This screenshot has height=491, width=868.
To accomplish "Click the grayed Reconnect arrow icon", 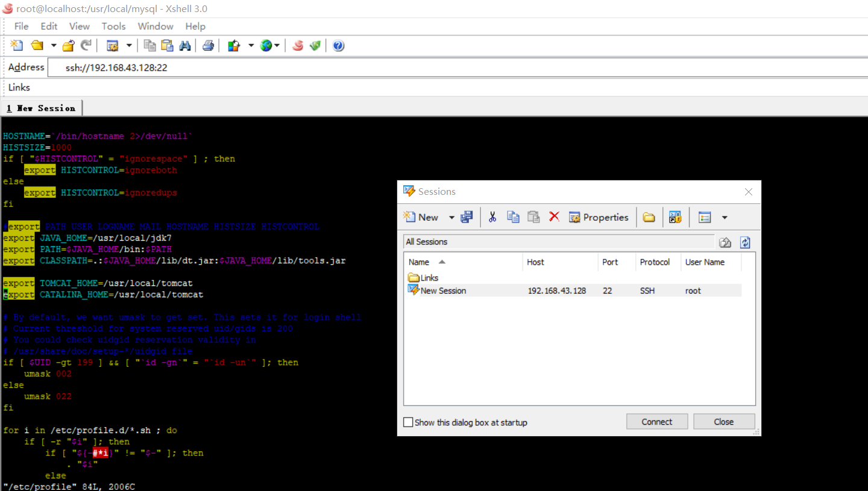I will (86, 45).
